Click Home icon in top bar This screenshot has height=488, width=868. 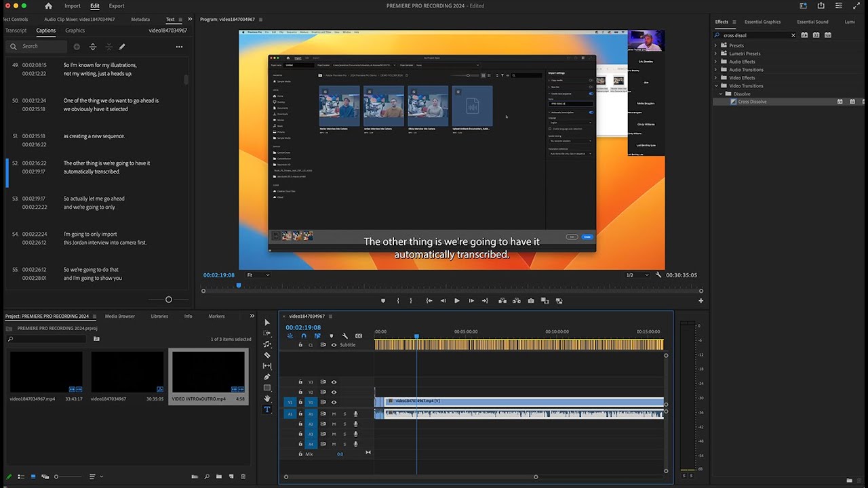48,6
